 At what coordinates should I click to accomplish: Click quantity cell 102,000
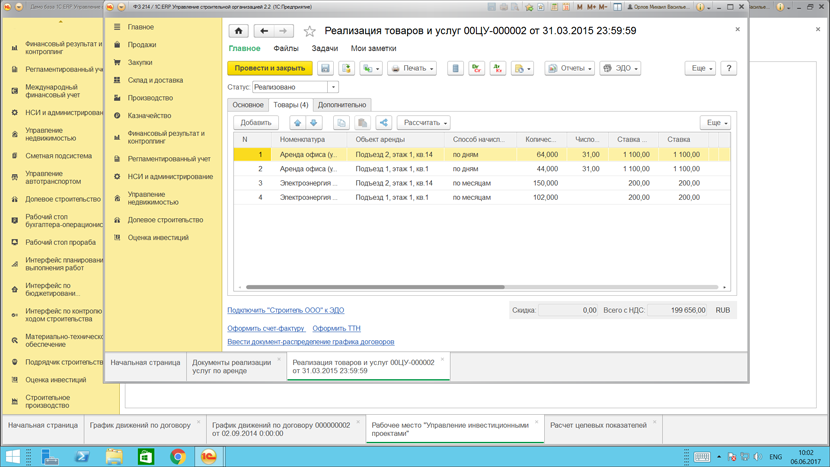click(x=542, y=197)
